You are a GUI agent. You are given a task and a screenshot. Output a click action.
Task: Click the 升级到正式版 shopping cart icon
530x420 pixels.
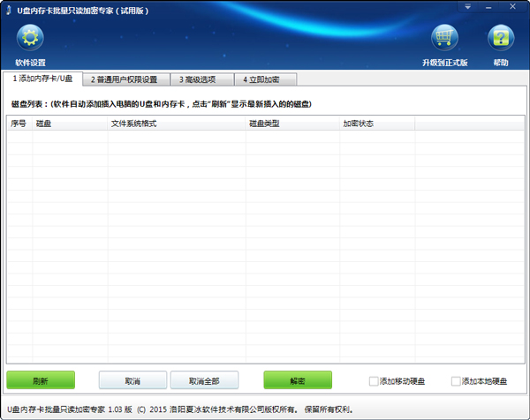[x=444, y=39]
